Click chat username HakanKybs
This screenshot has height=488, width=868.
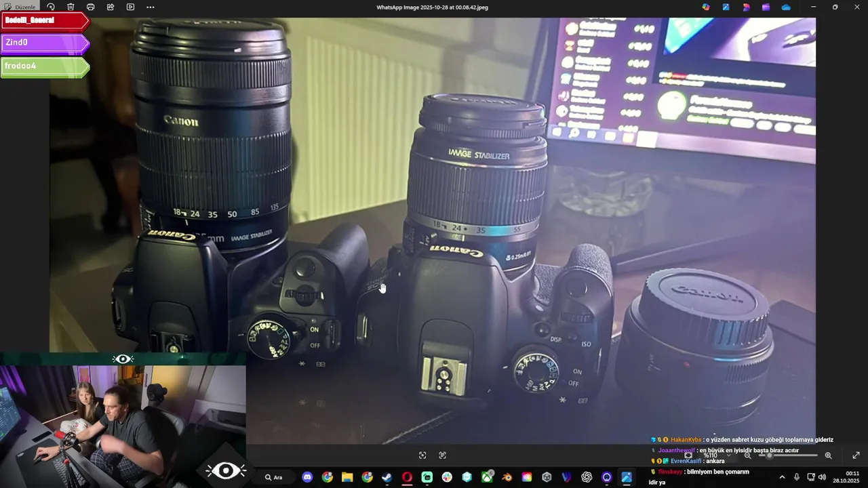[686, 440]
